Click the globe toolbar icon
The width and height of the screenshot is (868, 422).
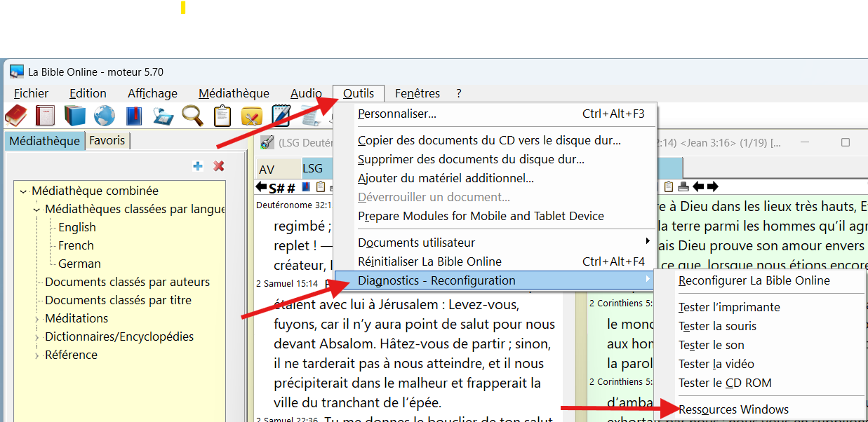point(105,116)
